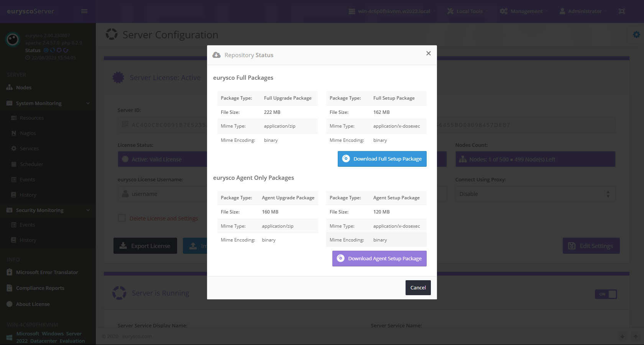Download the Agent Setup Package
This screenshot has width=644, height=345.
[x=379, y=258]
